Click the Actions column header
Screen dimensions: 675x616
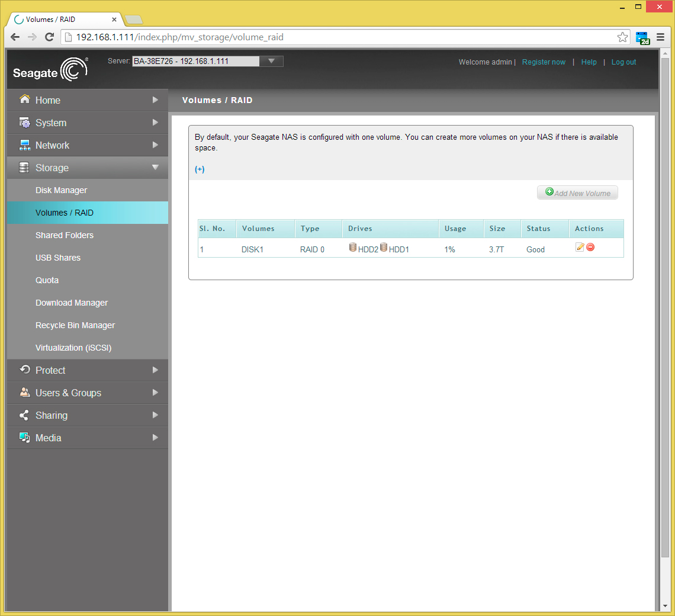coord(597,229)
